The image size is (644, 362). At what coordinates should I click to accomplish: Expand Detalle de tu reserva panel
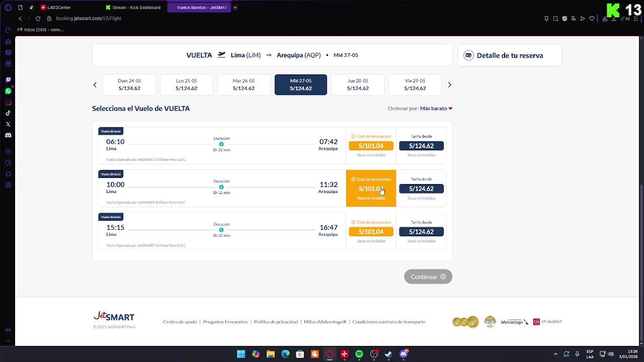pyautogui.click(x=510, y=55)
